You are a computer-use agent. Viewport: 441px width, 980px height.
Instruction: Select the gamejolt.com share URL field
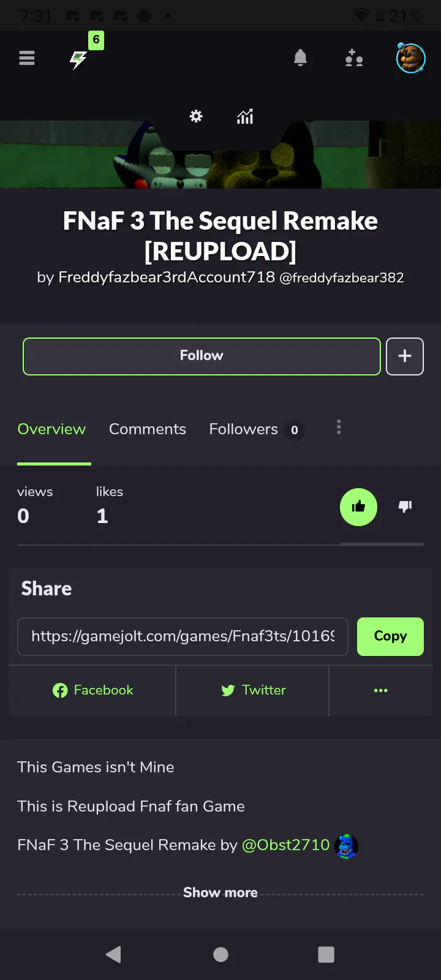[x=183, y=636]
